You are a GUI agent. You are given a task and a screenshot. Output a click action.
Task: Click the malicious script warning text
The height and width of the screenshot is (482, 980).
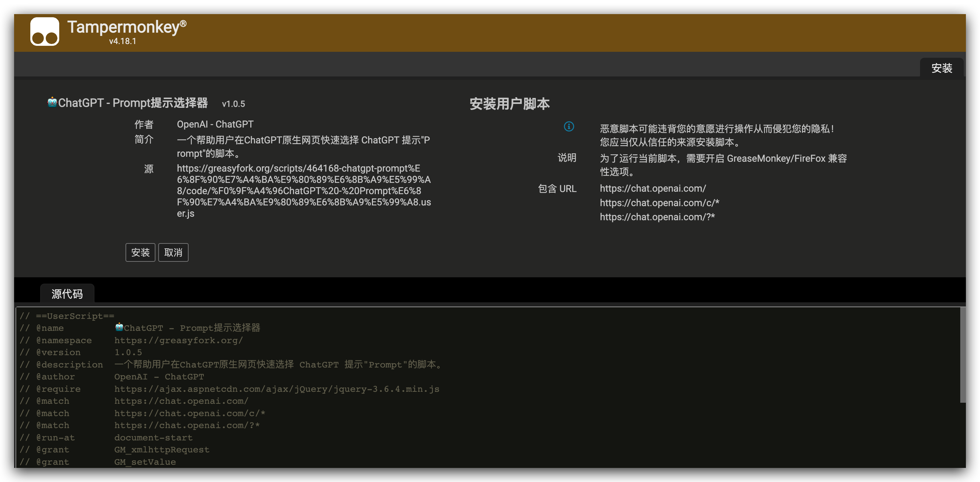click(717, 135)
